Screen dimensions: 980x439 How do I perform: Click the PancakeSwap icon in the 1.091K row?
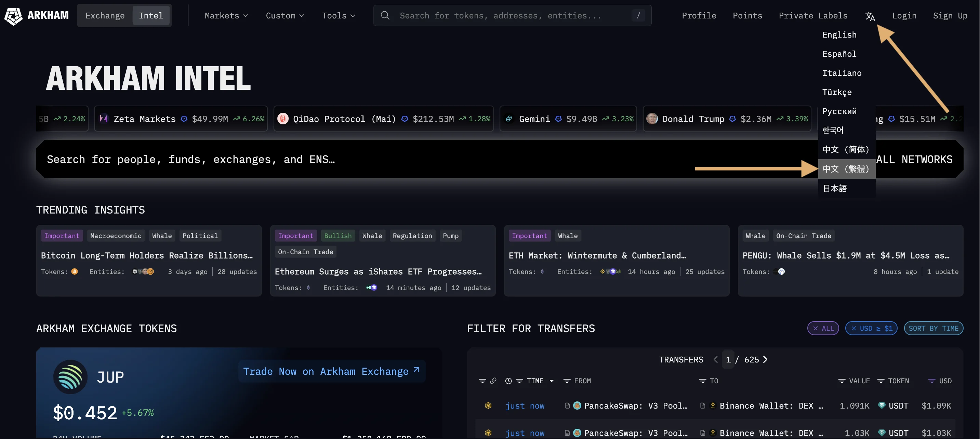point(577,406)
